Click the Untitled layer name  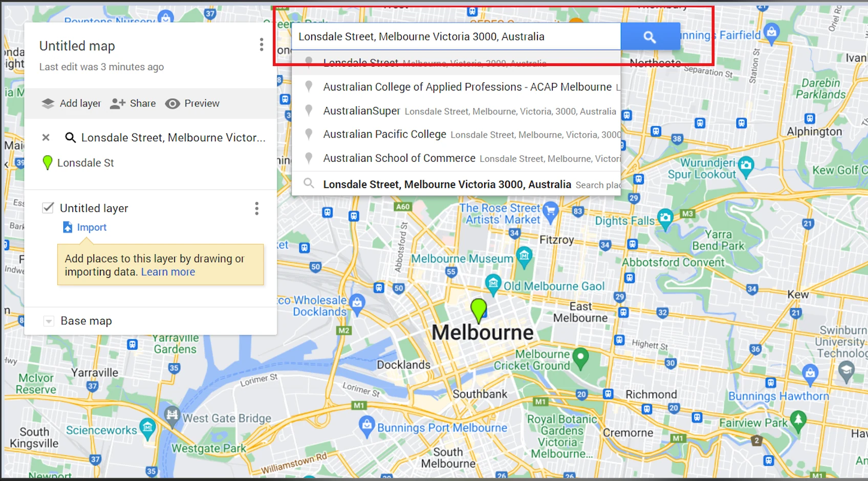pyautogui.click(x=94, y=208)
